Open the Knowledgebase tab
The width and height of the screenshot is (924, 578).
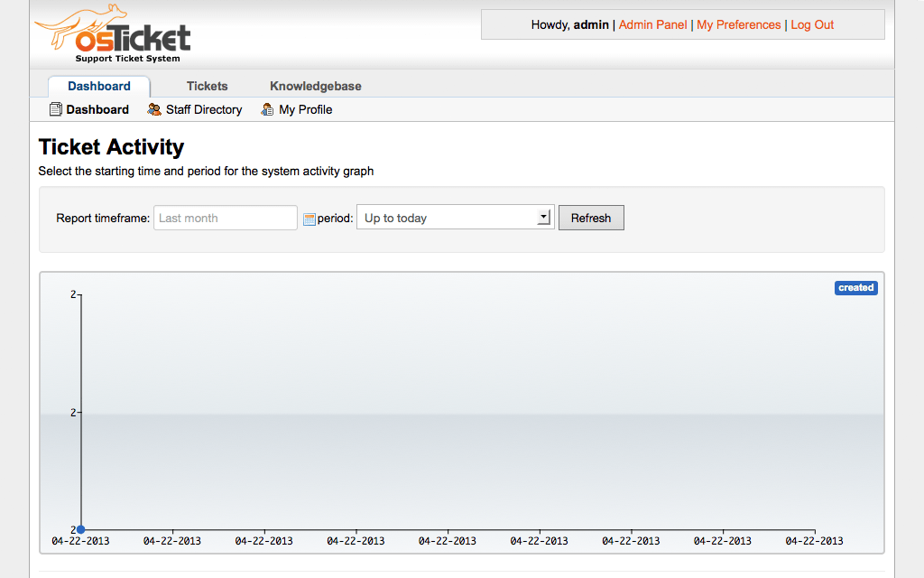pyautogui.click(x=315, y=86)
